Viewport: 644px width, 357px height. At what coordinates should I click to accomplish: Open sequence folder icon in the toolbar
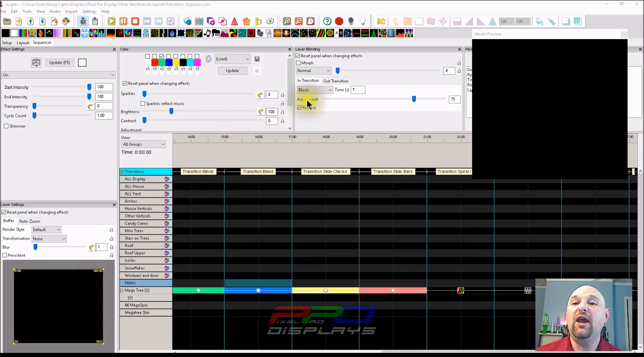[x=7, y=21]
